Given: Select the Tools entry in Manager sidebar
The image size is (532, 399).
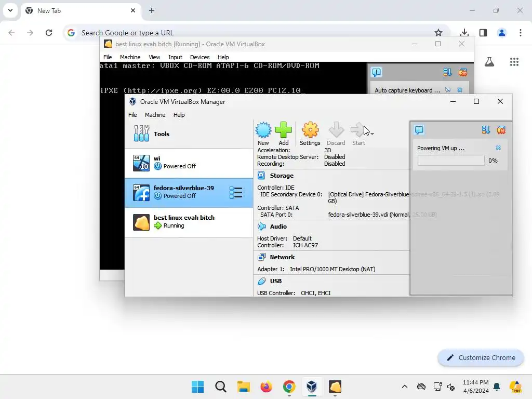Looking at the screenshot, I should (x=189, y=134).
